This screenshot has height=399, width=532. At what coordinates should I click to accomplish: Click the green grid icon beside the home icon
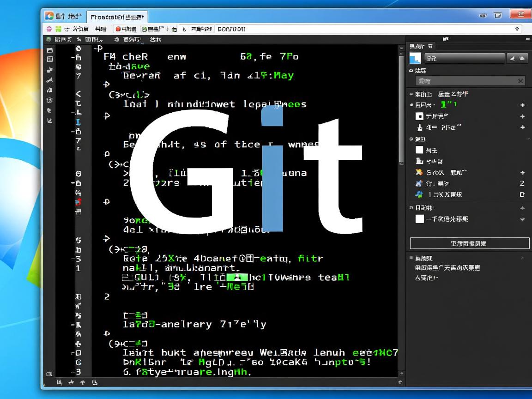pos(58,28)
